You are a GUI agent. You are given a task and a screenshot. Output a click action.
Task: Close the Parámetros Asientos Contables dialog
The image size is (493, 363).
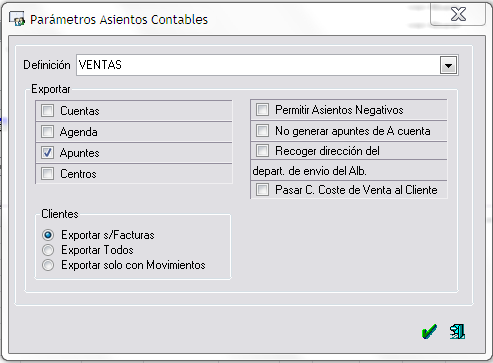coord(458,14)
